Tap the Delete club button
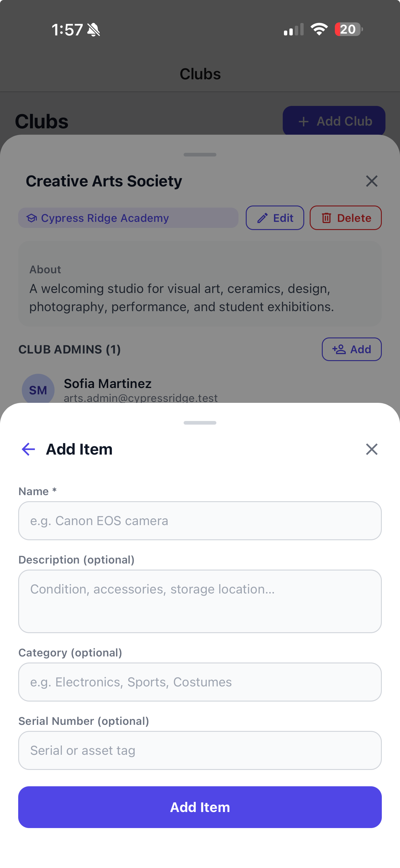The width and height of the screenshot is (400, 868). click(x=346, y=218)
